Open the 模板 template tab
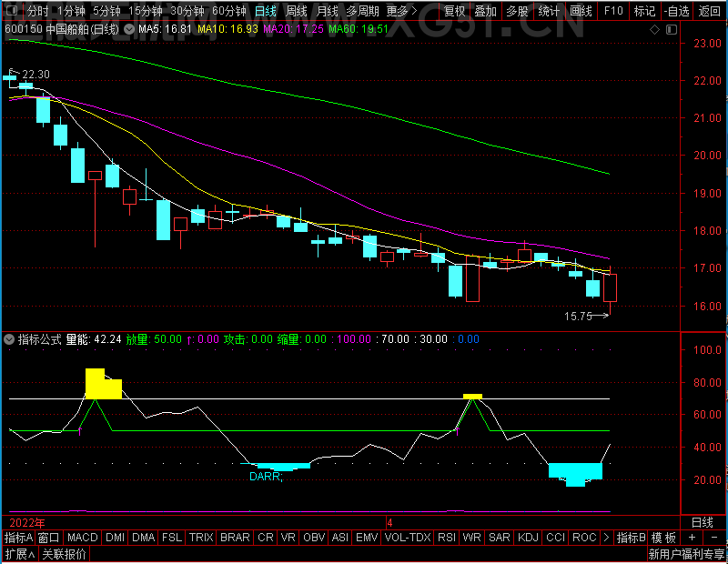This screenshot has height=564, width=728. click(663, 538)
